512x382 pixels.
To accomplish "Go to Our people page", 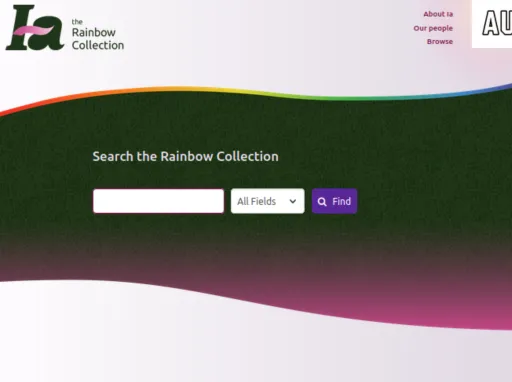I will click(x=433, y=28).
